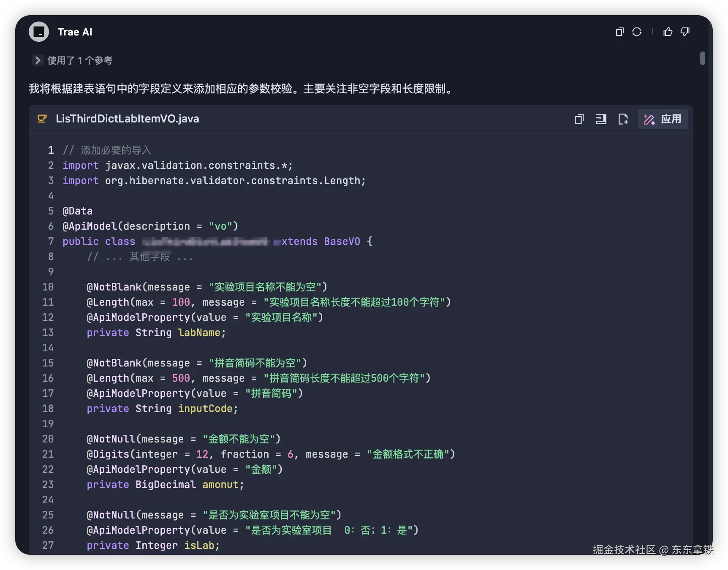Click the Trae AI logo icon
728x570 pixels.
click(38, 31)
